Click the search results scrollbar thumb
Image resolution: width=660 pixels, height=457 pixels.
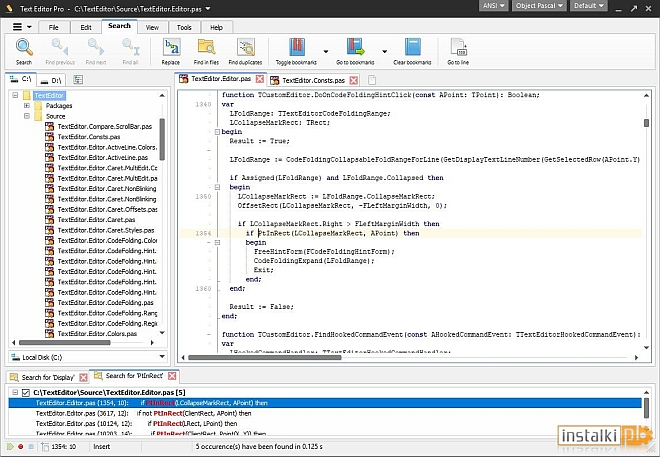coord(646,408)
